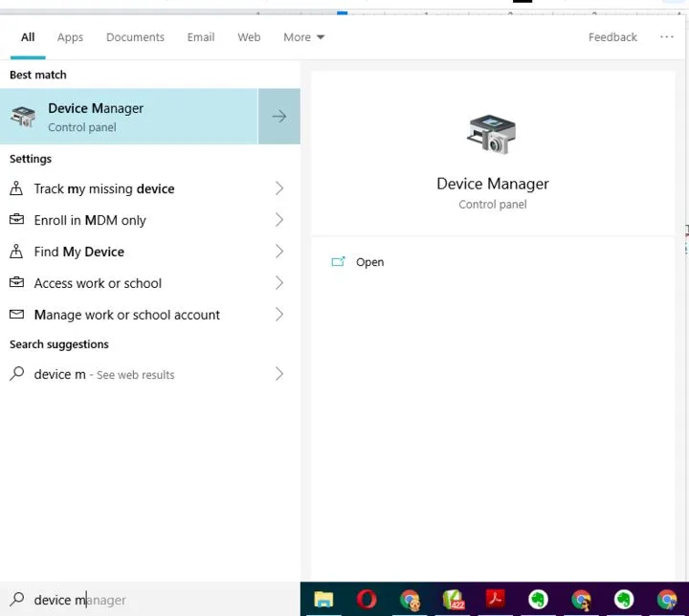Open Chrome with dog avatar on taskbar
Image resolution: width=689 pixels, height=616 pixels.
410,600
